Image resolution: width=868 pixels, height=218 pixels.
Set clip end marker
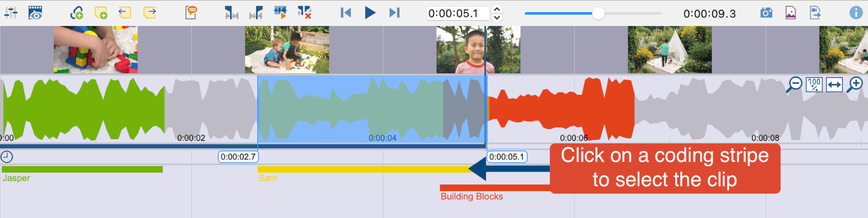click(x=256, y=13)
